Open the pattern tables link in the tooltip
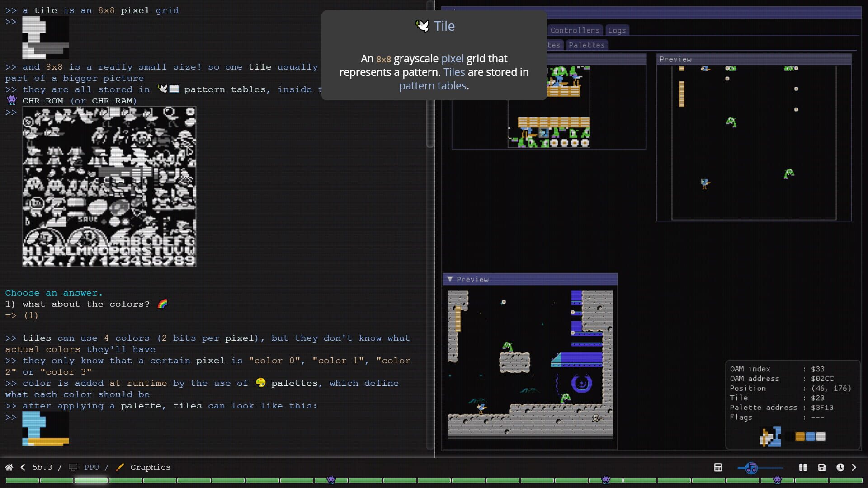The width and height of the screenshot is (868, 488). (x=433, y=85)
